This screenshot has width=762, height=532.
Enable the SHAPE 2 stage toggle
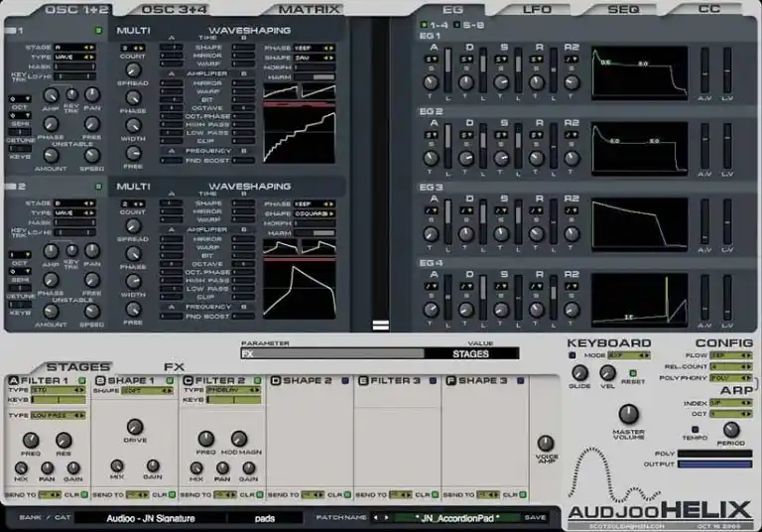point(345,380)
